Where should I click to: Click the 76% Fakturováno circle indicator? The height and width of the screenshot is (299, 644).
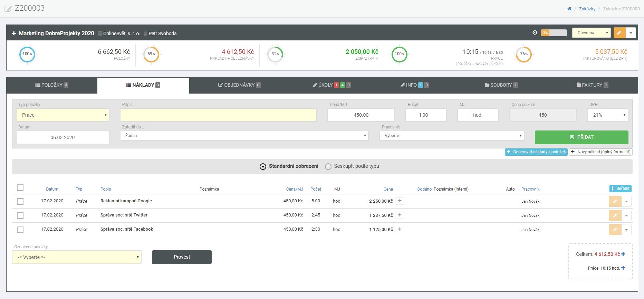click(524, 54)
